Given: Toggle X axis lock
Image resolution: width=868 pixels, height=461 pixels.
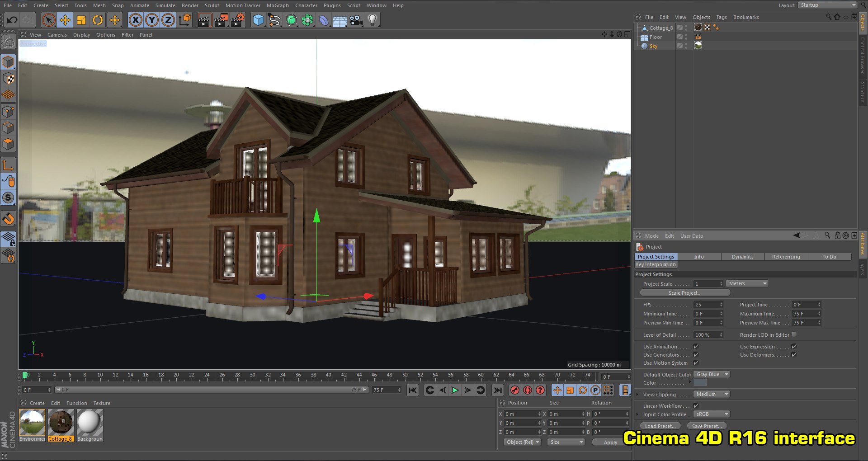Looking at the screenshot, I should point(136,20).
